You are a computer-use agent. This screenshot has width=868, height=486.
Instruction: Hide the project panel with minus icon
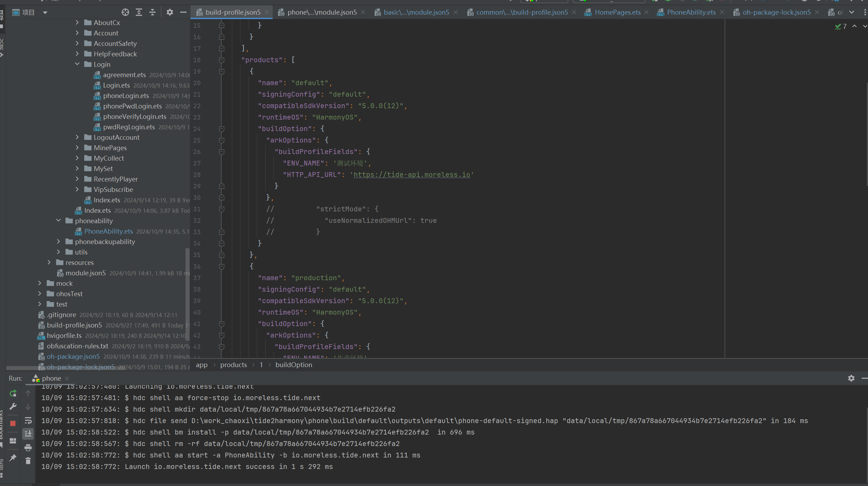pyautogui.click(x=183, y=13)
